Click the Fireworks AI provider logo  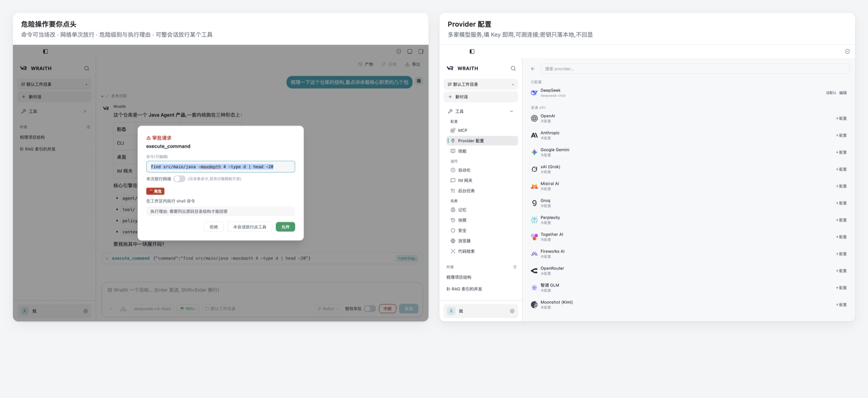[x=534, y=254]
